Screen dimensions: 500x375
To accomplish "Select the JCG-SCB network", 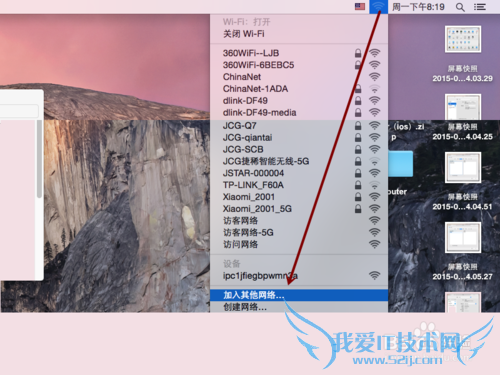I will pos(299,149).
